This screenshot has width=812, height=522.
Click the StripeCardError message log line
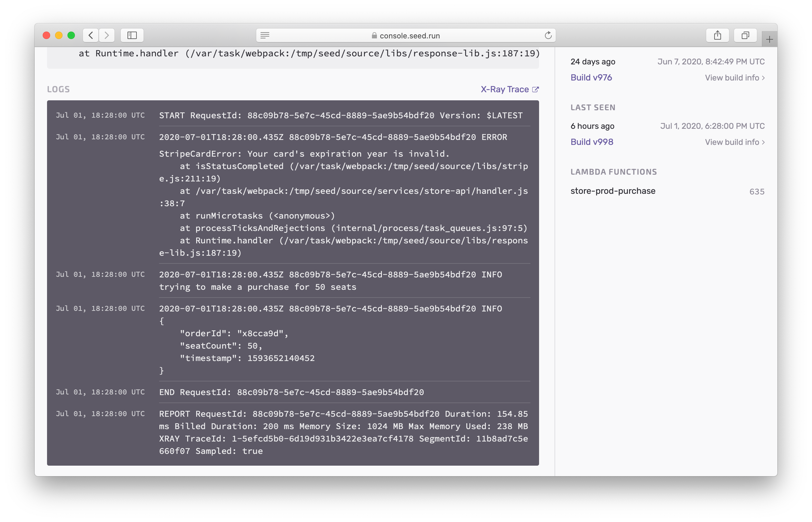[x=304, y=154]
